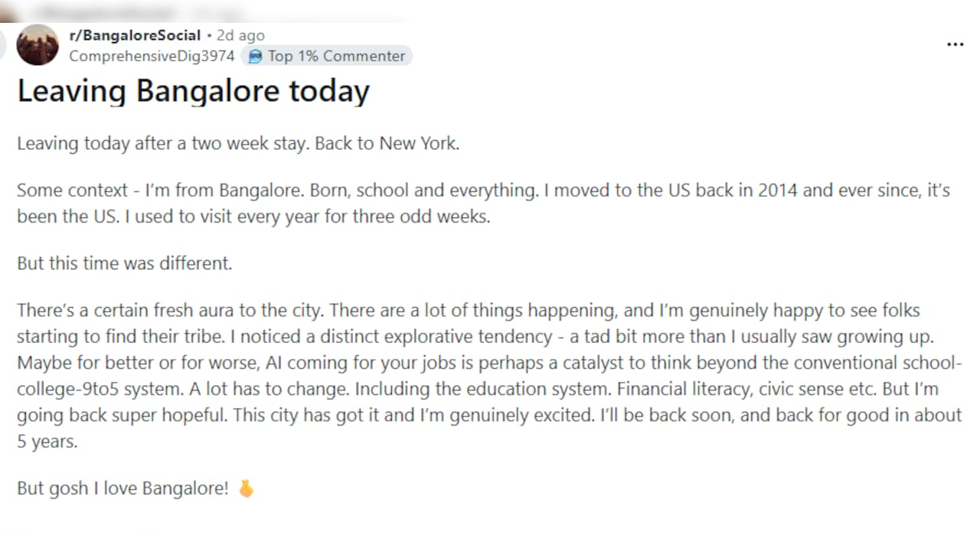Click the word '2014' in the post
The image size is (980, 551).
pos(778,191)
